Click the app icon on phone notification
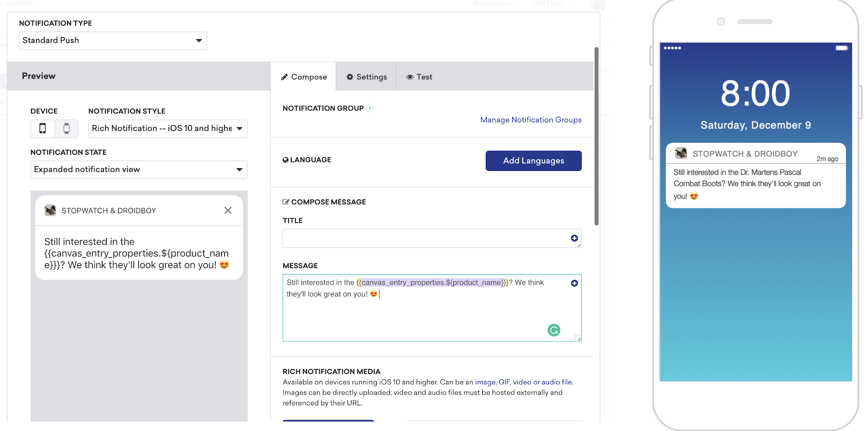 pos(681,153)
